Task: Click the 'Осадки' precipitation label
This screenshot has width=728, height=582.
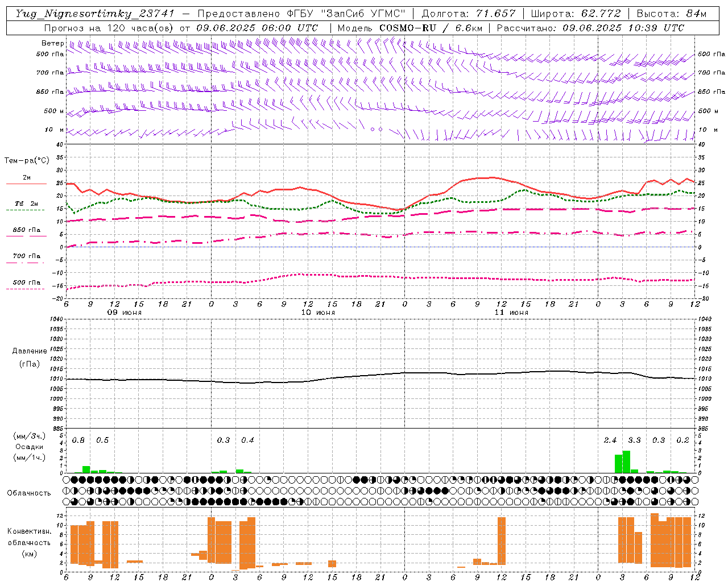Action: pyautogui.click(x=29, y=447)
